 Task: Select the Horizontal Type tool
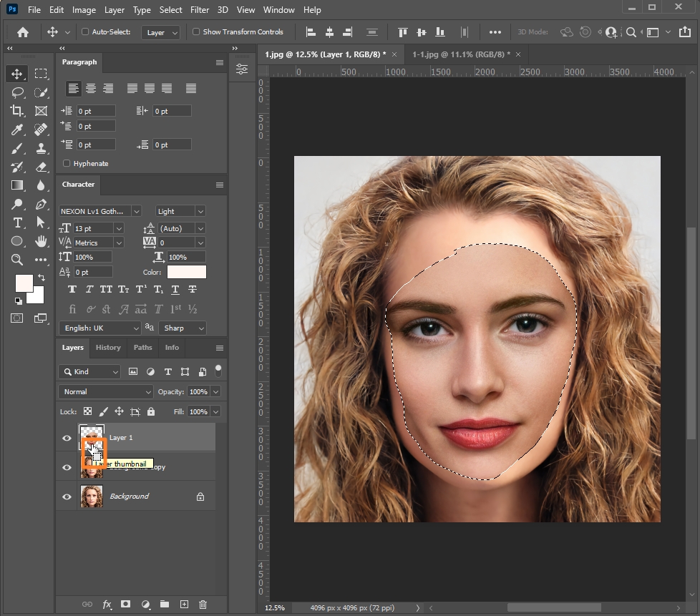click(17, 223)
